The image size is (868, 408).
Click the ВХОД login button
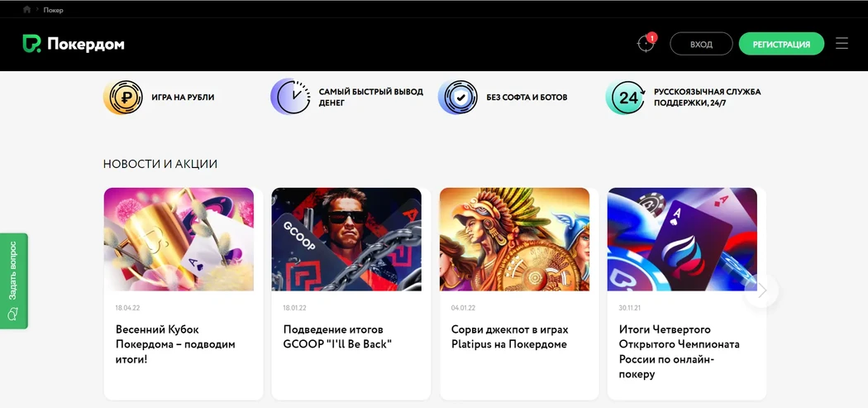tap(701, 45)
